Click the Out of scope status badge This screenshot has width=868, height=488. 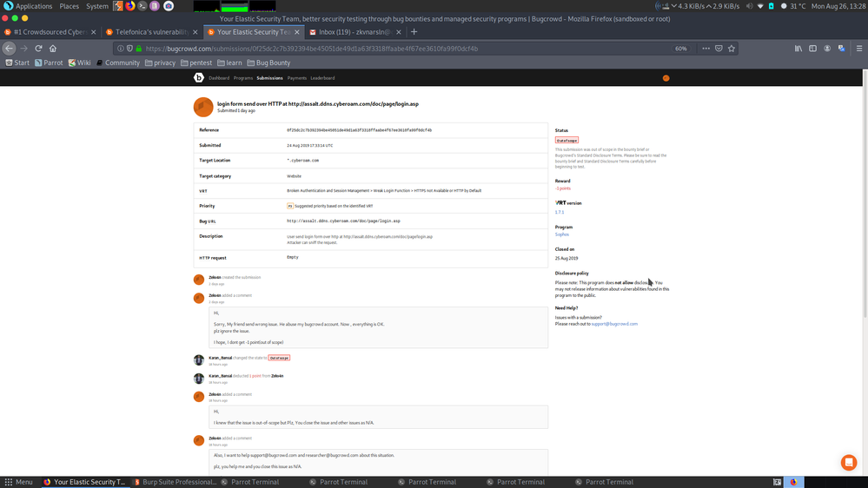(x=567, y=141)
